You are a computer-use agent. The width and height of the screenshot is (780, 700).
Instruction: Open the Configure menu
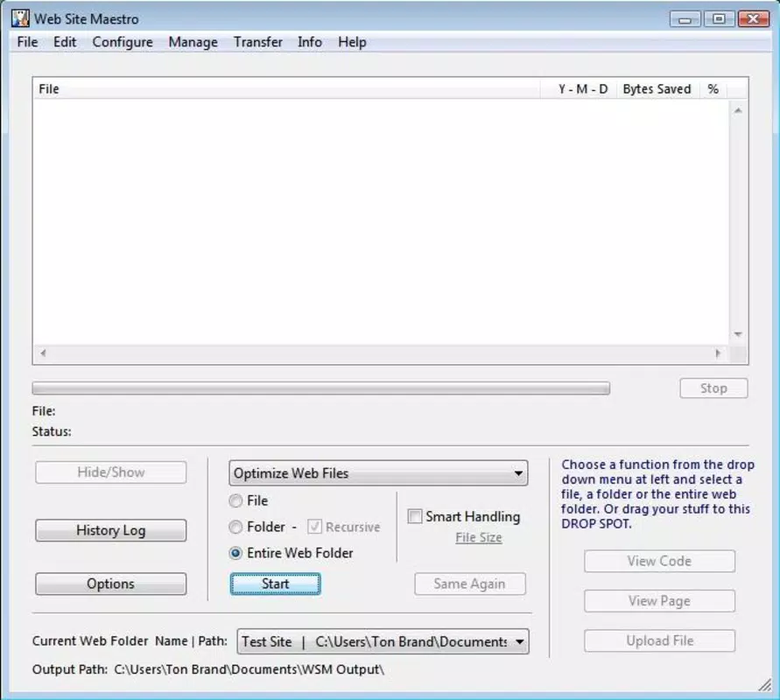tap(123, 42)
